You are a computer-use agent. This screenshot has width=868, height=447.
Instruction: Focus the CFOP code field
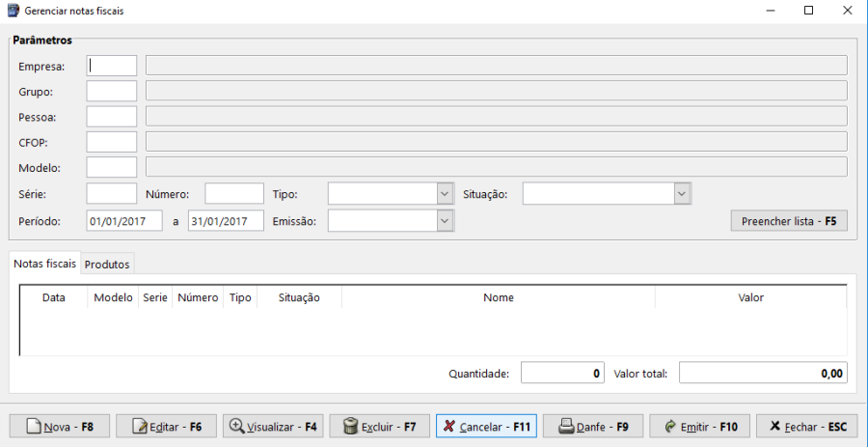click(x=111, y=142)
